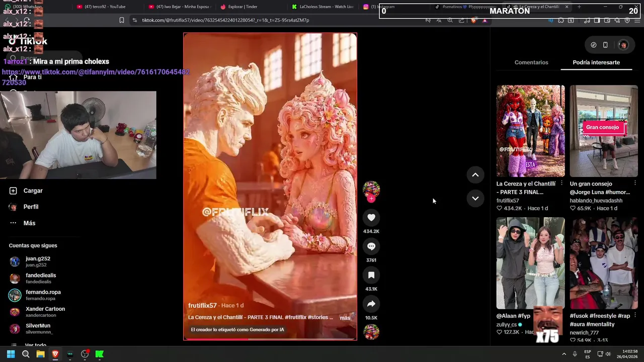Open La Cereza y el Chantillí thumbnail
644x362 pixels.
[530, 131]
